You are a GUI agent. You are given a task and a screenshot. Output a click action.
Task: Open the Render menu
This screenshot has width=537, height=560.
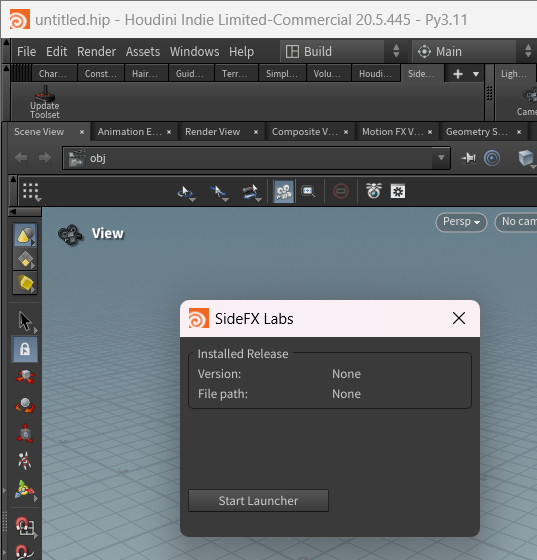(x=96, y=52)
